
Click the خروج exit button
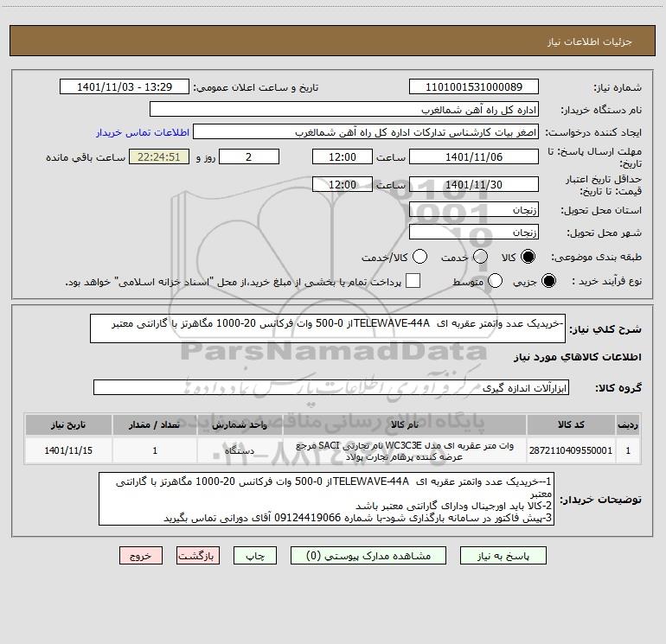pos(141,556)
